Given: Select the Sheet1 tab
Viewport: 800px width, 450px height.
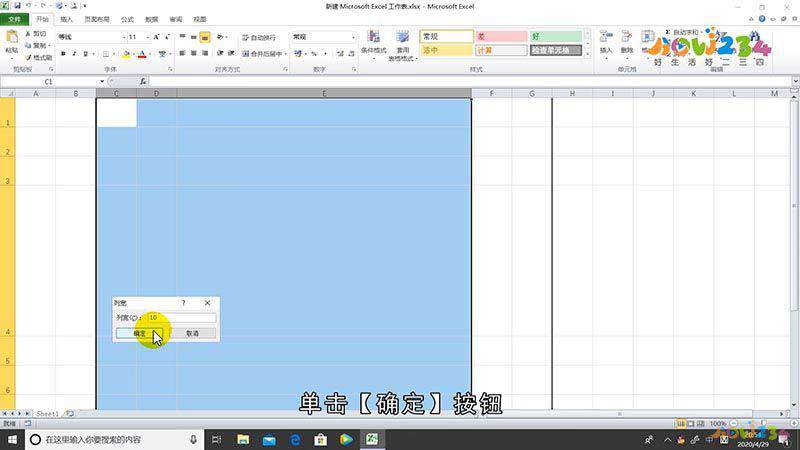Looking at the screenshot, I should click(47, 414).
